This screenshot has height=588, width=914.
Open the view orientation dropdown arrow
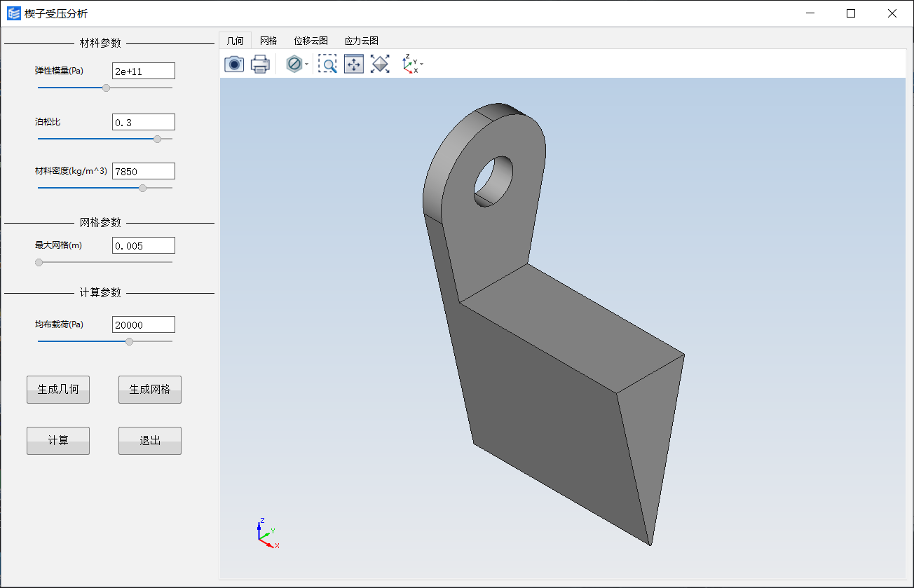click(422, 64)
